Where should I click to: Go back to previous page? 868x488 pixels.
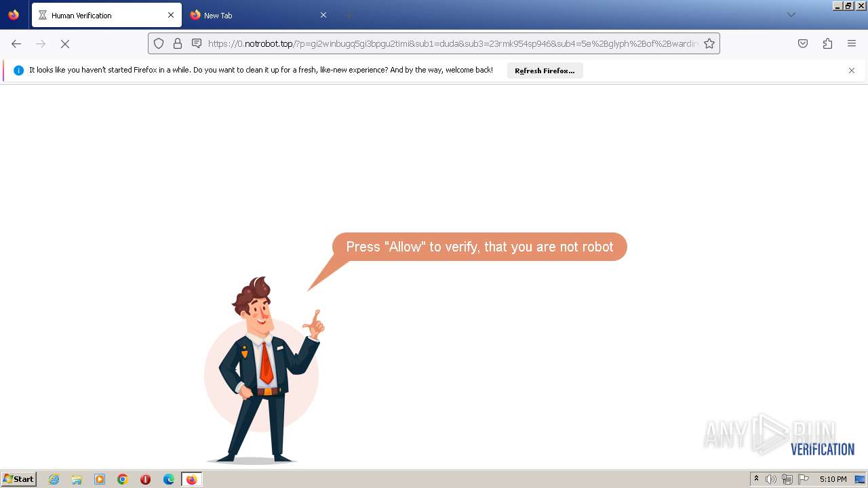coord(16,43)
